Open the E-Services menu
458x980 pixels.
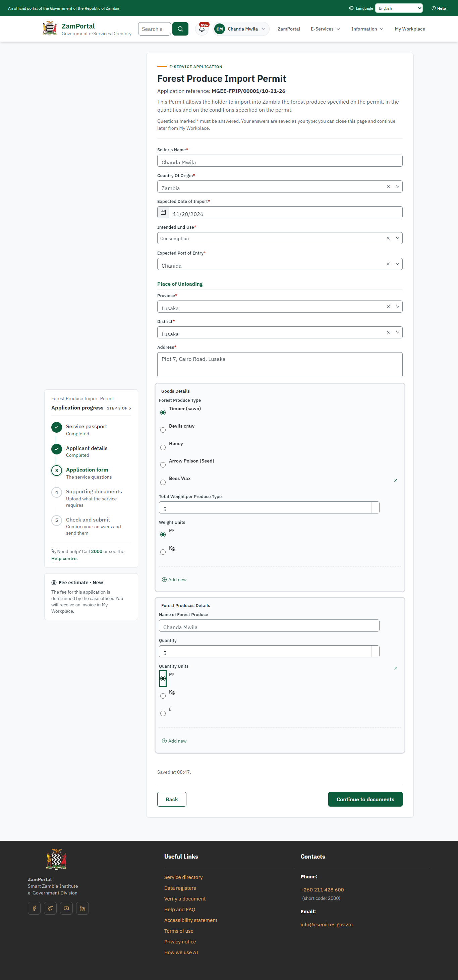click(x=325, y=29)
